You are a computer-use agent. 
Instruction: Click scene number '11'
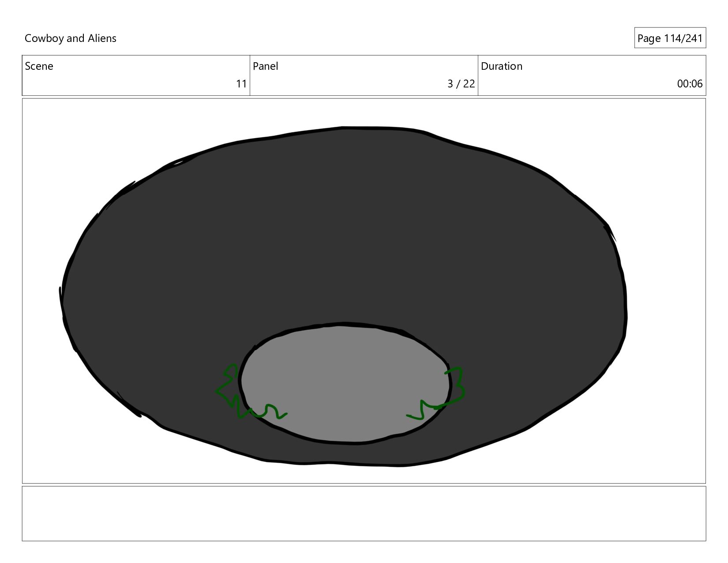coord(241,84)
